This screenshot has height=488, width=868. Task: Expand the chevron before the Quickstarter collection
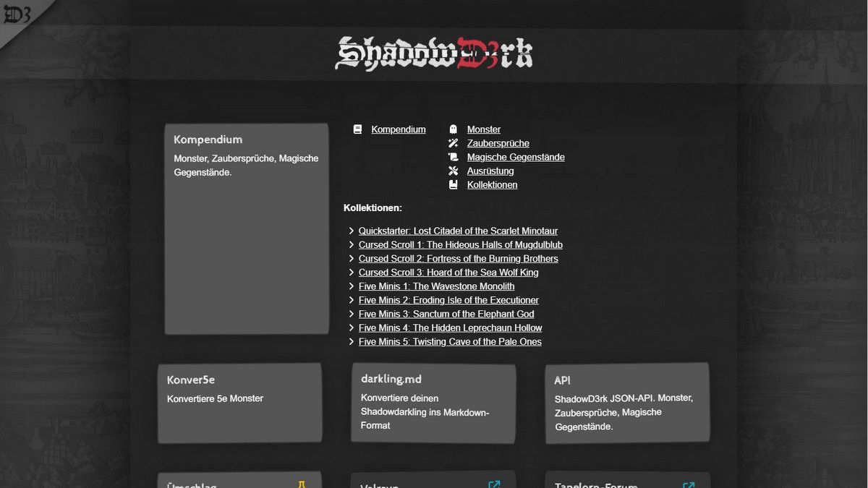point(352,231)
